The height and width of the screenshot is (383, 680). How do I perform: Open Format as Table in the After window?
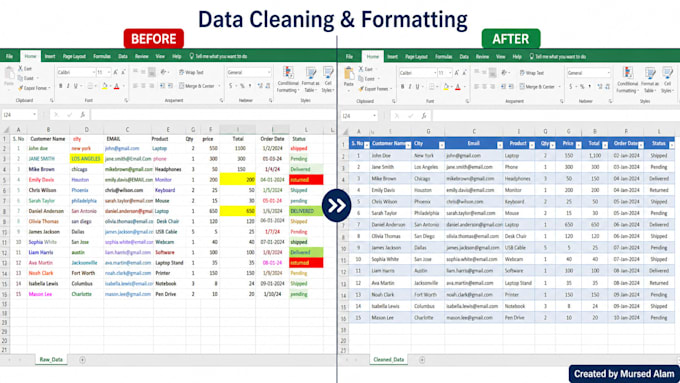point(649,80)
